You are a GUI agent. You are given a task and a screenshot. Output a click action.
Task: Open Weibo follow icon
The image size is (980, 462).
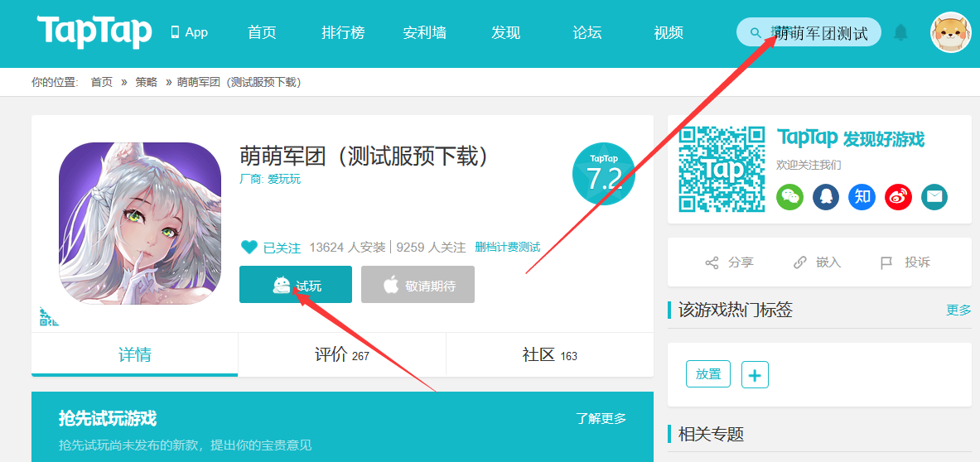898,197
